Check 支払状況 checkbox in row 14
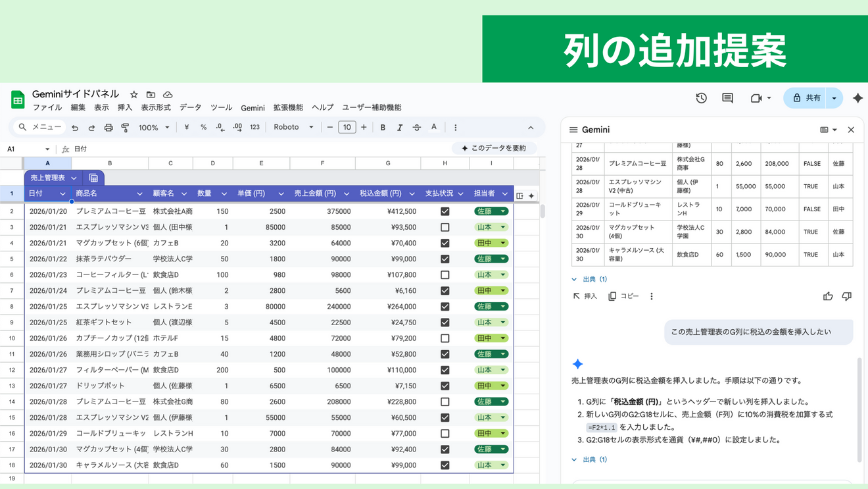The height and width of the screenshot is (489, 868). click(445, 401)
